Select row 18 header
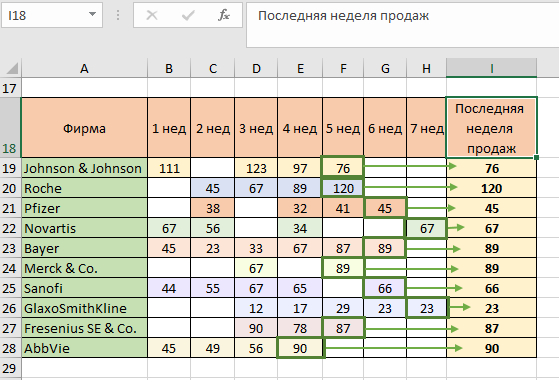This screenshot has height=380, width=559. point(10,127)
